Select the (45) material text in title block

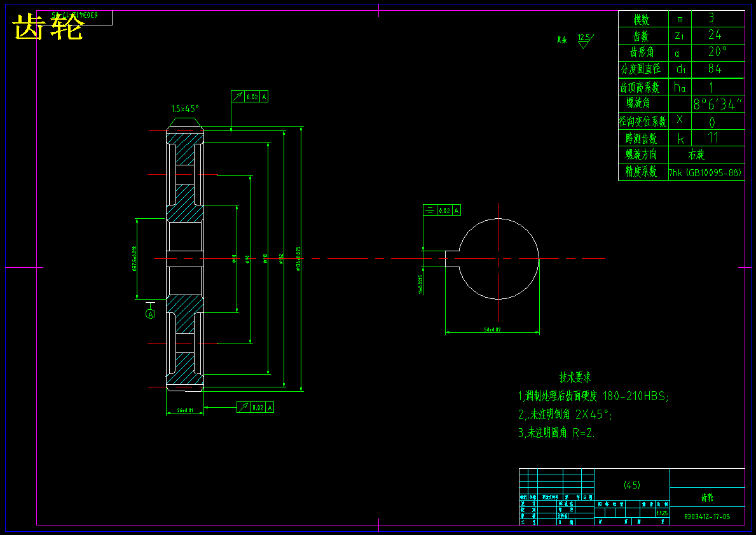coord(631,485)
